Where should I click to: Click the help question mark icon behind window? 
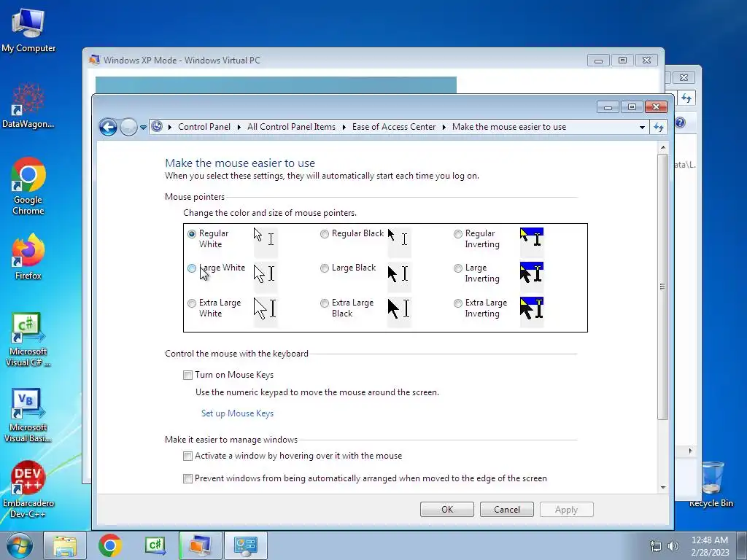tap(681, 122)
